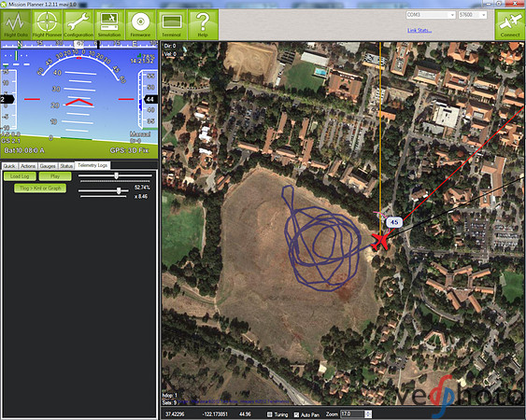Click the Load Log button
526x420 pixels.
20,176
